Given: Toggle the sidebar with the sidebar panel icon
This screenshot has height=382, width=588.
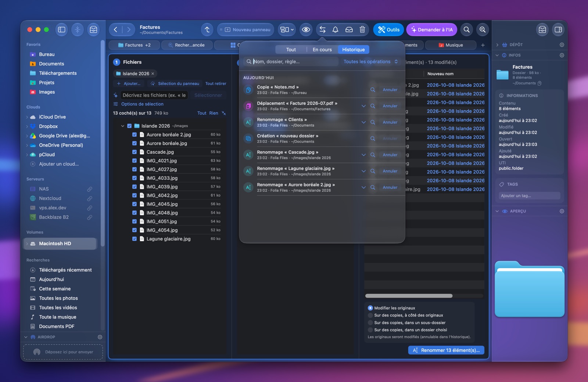Looking at the screenshot, I should pos(62,30).
